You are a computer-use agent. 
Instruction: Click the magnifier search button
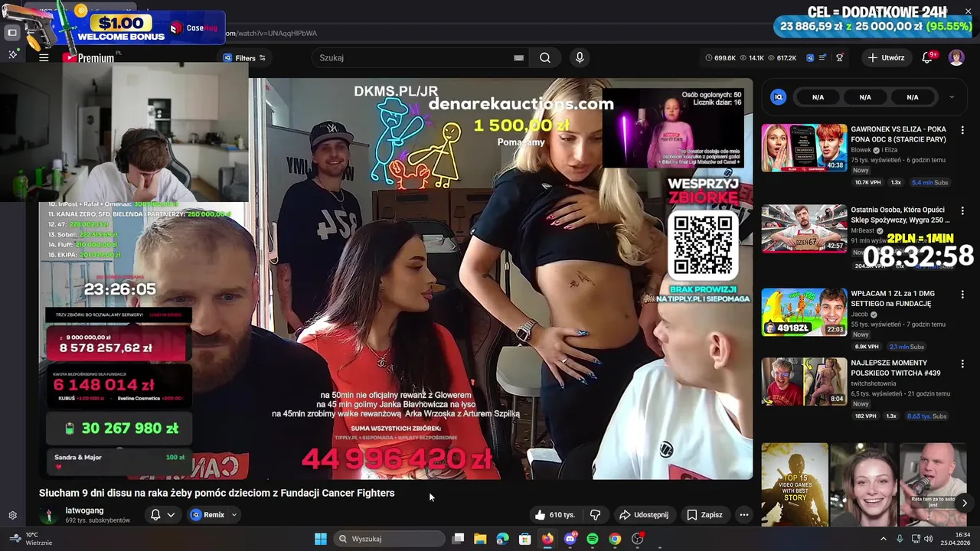tap(544, 57)
